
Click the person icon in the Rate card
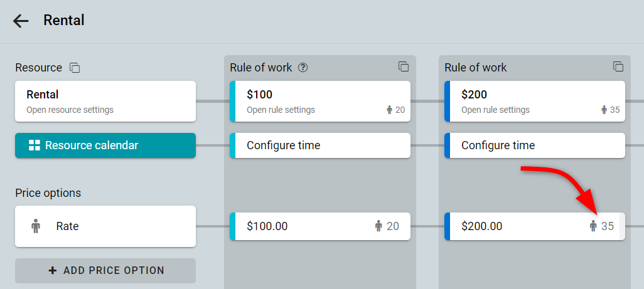pyautogui.click(x=36, y=226)
